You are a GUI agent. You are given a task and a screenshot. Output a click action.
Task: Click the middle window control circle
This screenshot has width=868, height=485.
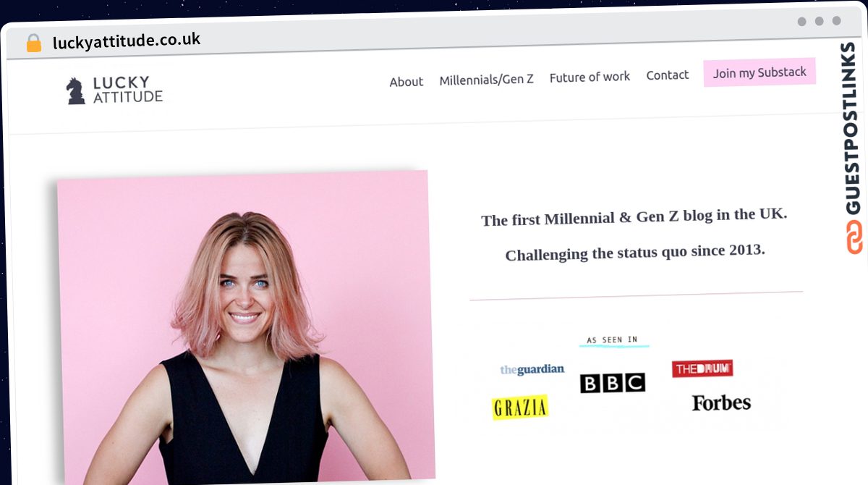click(820, 22)
